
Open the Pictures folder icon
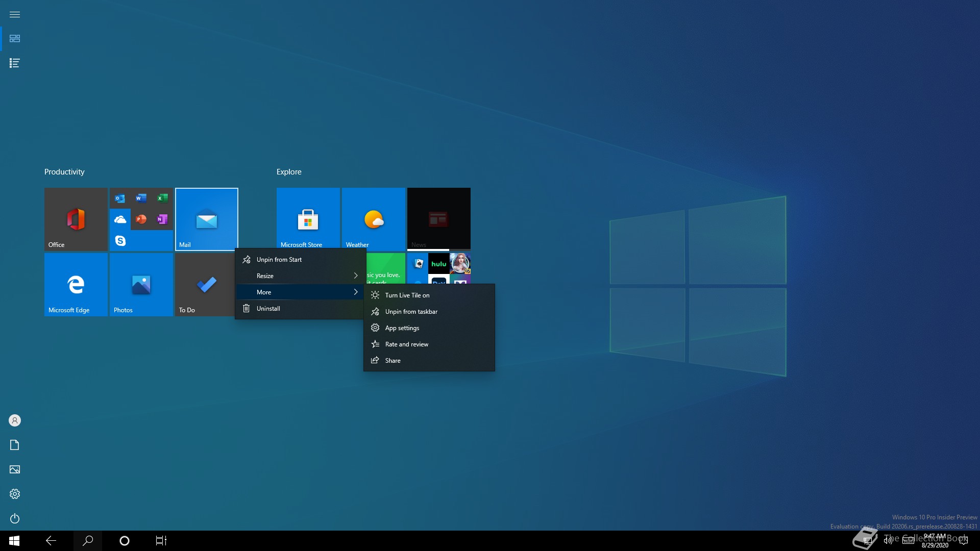pos(15,469)
